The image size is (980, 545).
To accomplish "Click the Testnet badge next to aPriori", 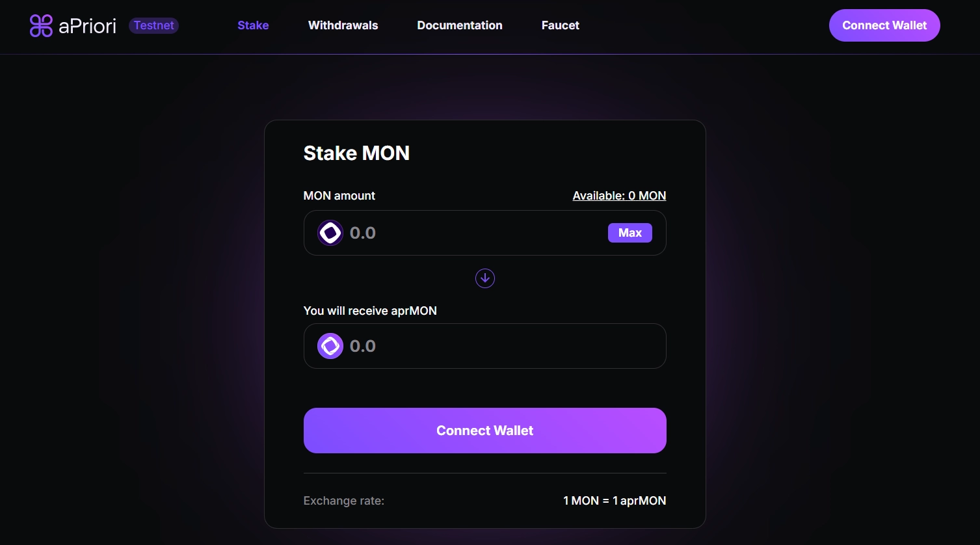I will click(x=153, y=25).
